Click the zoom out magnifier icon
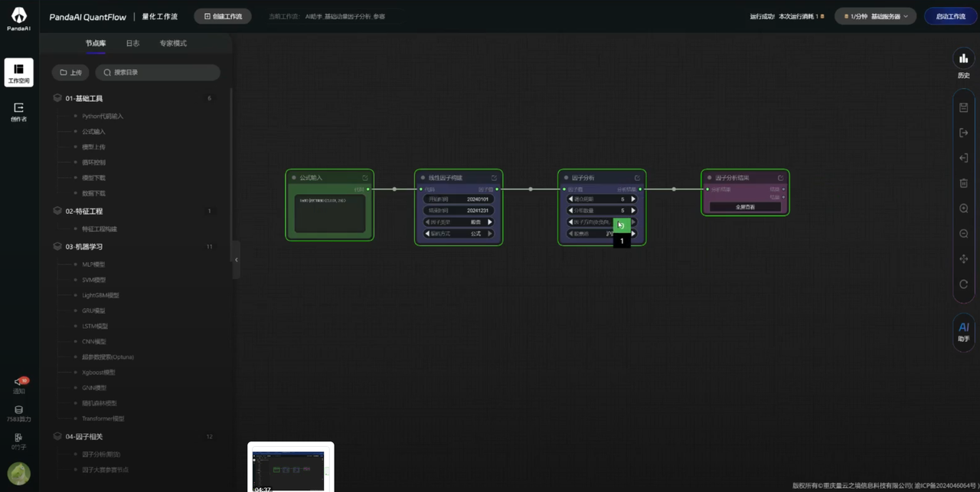The height and width of the screenshot is (492, 980). 963,234
